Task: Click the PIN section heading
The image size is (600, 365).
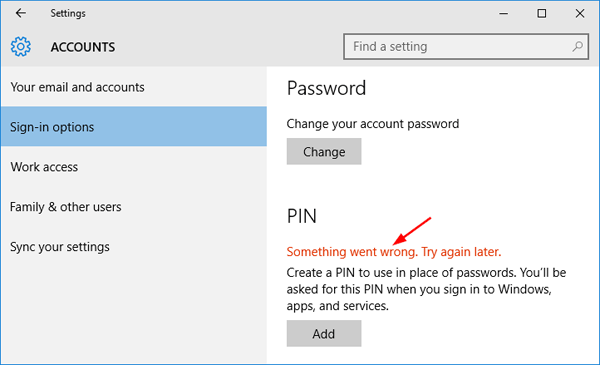Action: (x=302, y=216)
